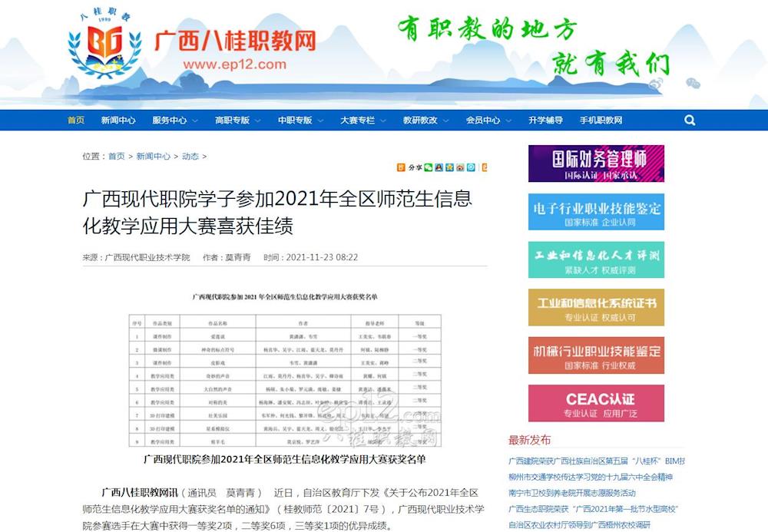This screenshot has height=532, width=768.
Task: Share the article to QQ
Action: (439, 167)
